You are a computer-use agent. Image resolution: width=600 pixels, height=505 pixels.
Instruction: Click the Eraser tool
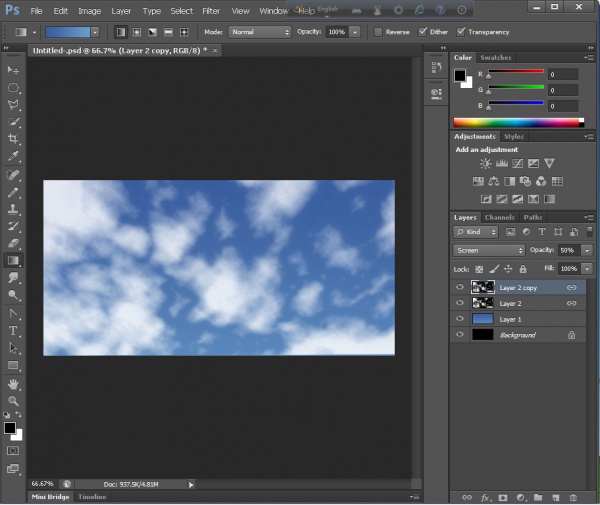(14, 243)
